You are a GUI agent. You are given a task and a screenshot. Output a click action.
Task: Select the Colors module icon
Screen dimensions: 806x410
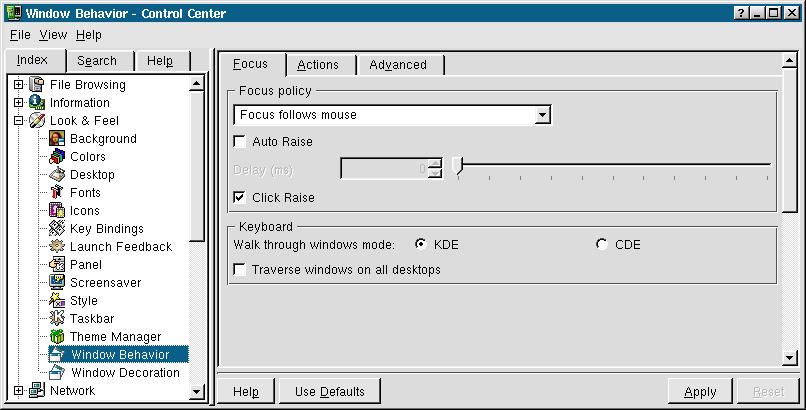(57, 156)
